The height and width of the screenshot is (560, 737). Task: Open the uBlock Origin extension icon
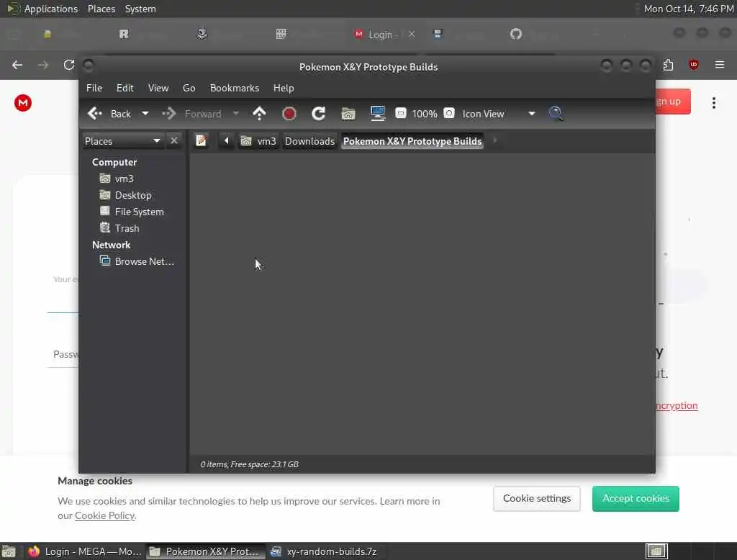[693, 65]
